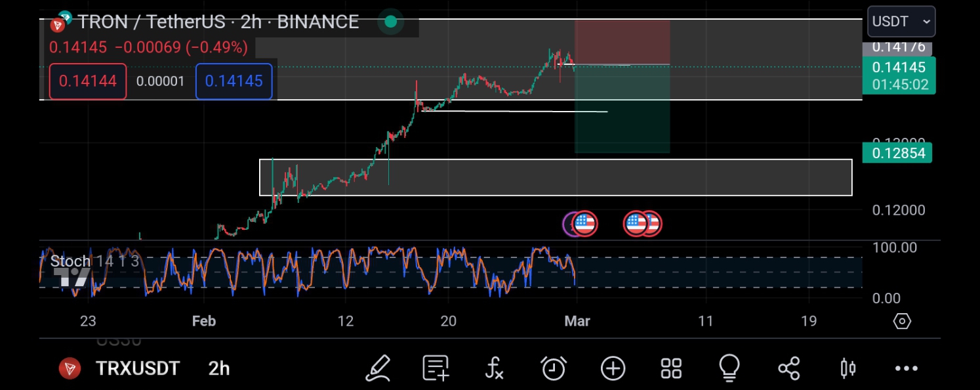The image size is (980, 390).
Task: Select the Stoch 14 1 3 indicator label
Action: 95,261
